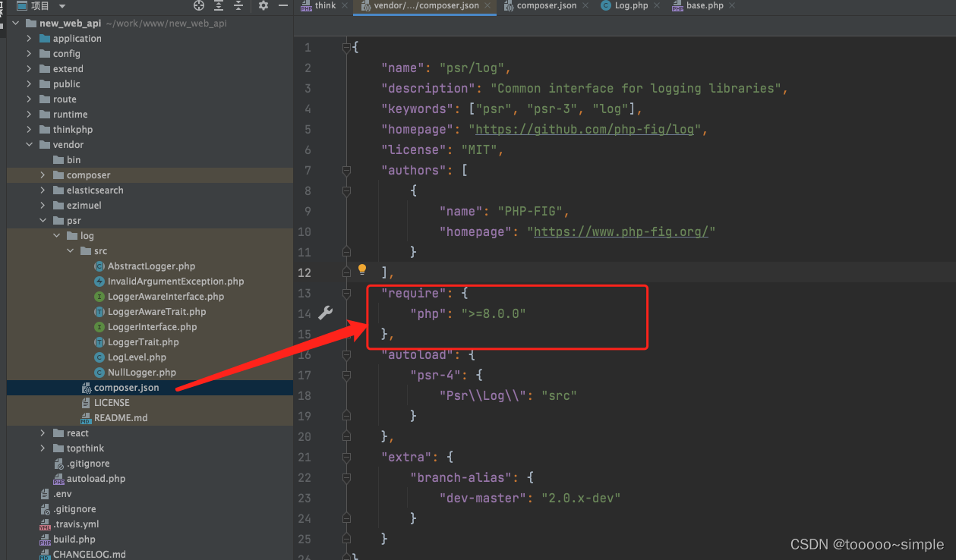Screen dimensions: 956x560
Task: Select composer.json in psr/log folder
Action: pos(127,388)
